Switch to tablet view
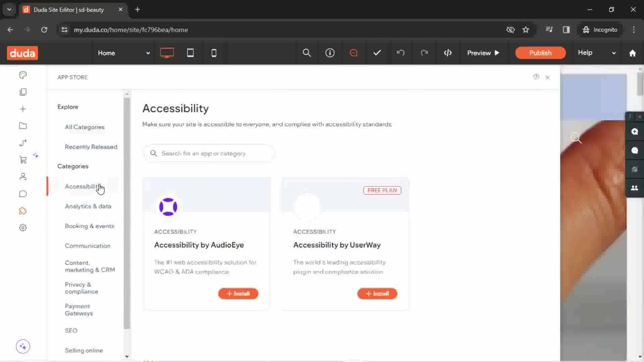Screen dimensions: 644x362 pos(190,53)
